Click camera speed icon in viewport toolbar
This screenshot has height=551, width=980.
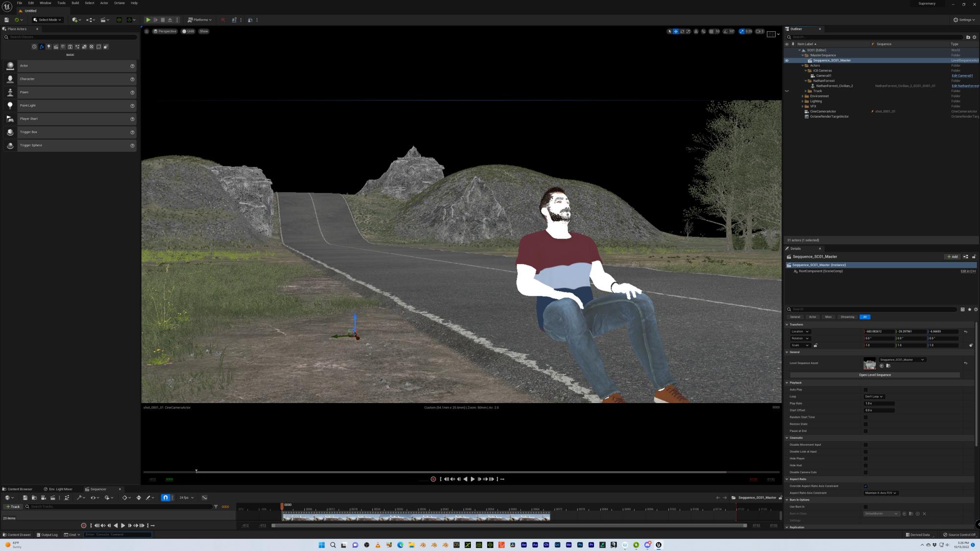[759, 31]
